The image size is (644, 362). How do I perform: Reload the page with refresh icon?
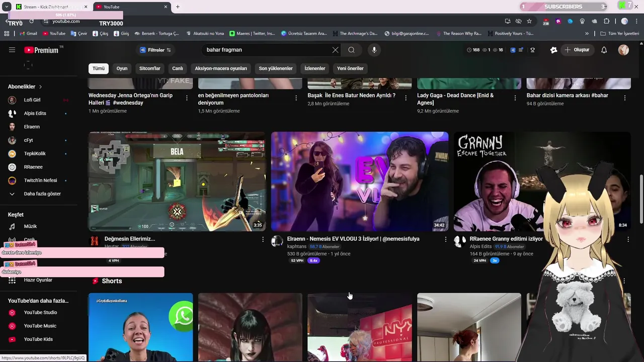pyautogui.click(x=31, y=21)
